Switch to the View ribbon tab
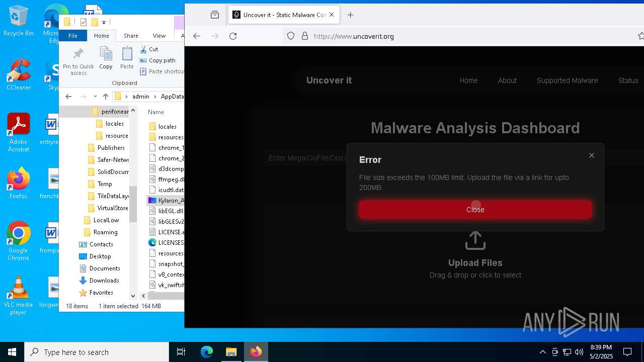 click(159, 36)
